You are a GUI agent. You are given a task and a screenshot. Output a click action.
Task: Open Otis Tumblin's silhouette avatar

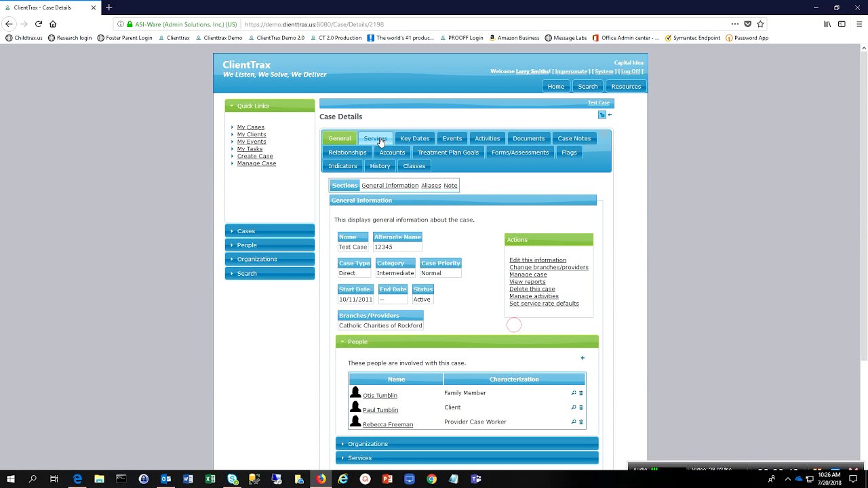click(x=355, y=392)
